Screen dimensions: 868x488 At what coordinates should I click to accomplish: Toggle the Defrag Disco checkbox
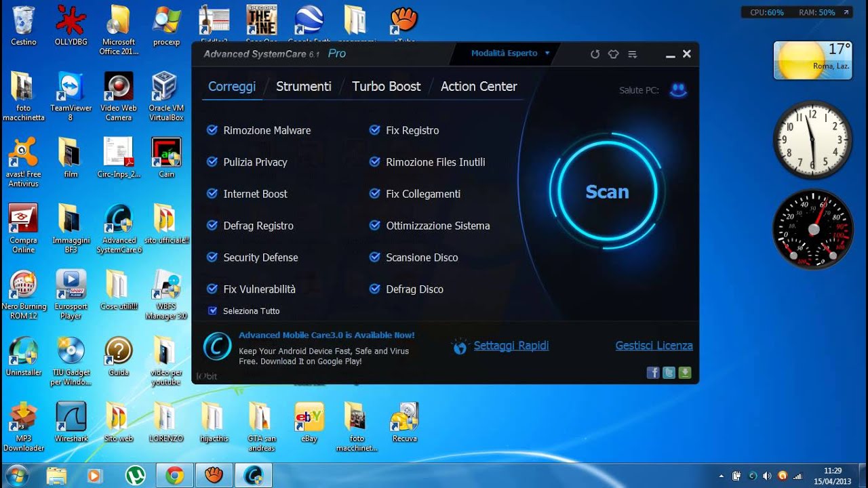(375, 289)
